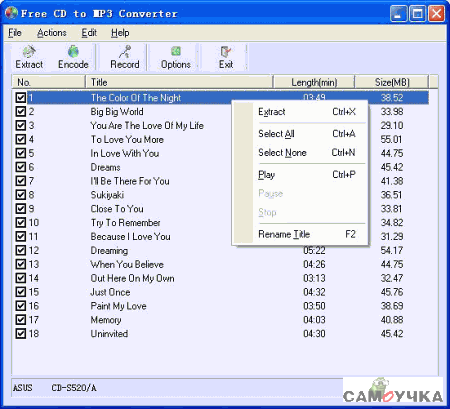This screenshot has height=409, width=450.
Task: Uncheck track 1 The Color Of The Night
Action: 21,98
